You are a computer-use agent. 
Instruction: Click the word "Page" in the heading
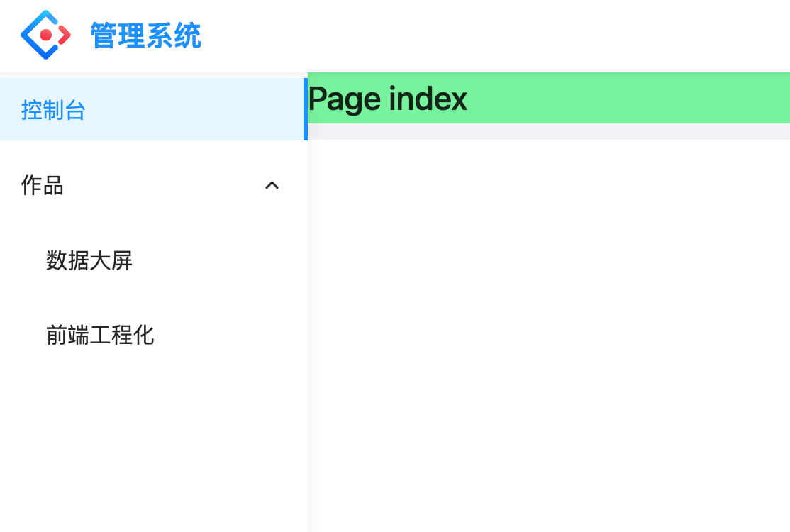(345, 99)
